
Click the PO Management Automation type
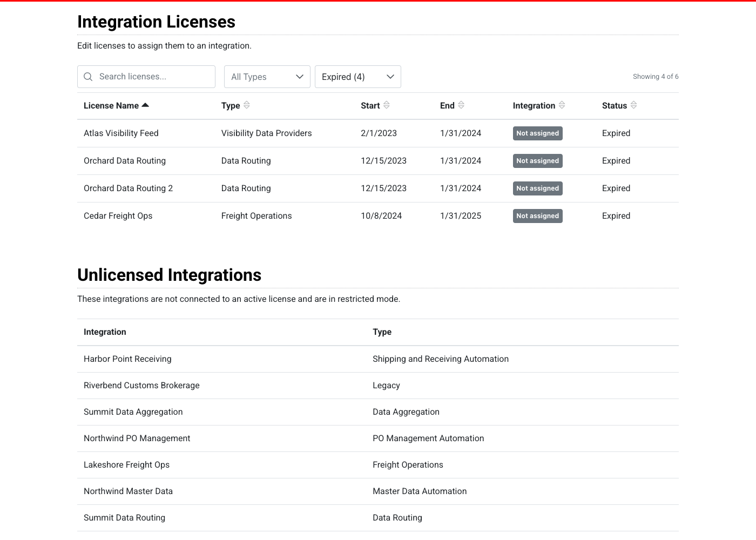(428, 438)
